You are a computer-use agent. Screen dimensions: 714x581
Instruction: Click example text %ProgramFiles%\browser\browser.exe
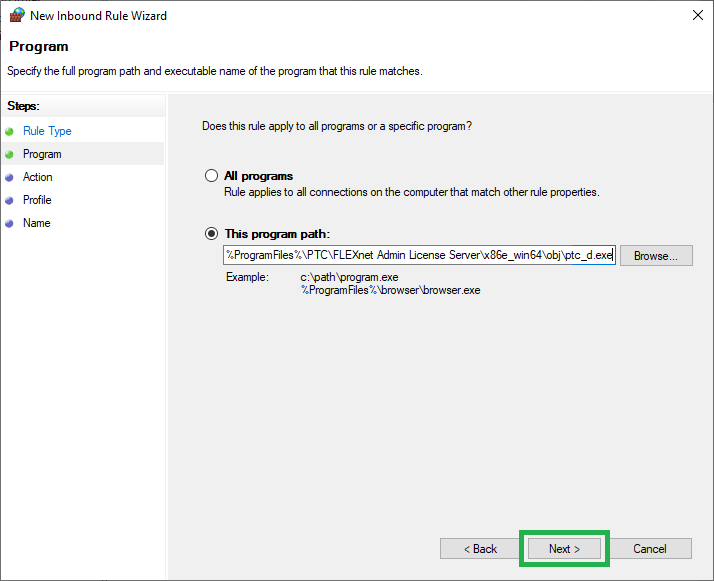391,290
